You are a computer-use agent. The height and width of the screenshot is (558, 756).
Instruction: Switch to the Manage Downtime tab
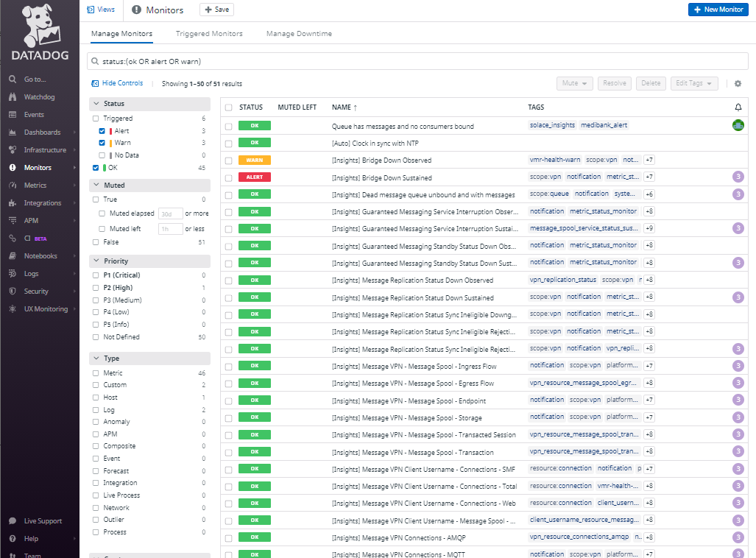pos(299,34)
